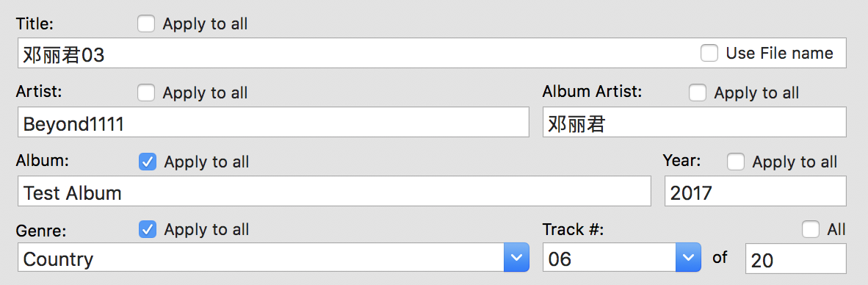
Task: Click the Album field showing Test Album
Action: click(334, 191)
